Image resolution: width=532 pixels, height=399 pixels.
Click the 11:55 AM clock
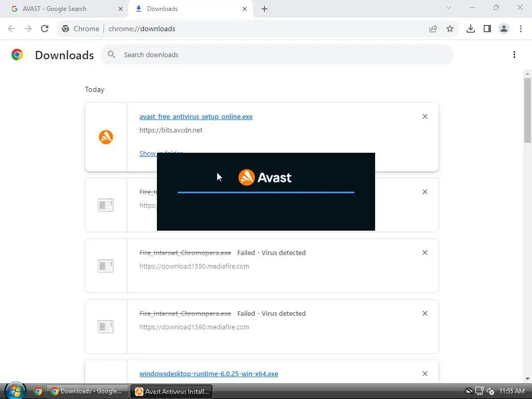[512, 391]
